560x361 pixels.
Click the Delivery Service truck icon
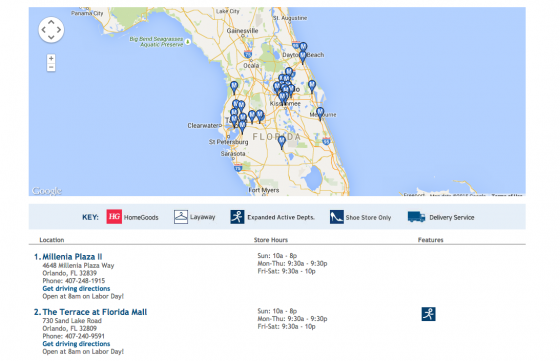point(416,217)
